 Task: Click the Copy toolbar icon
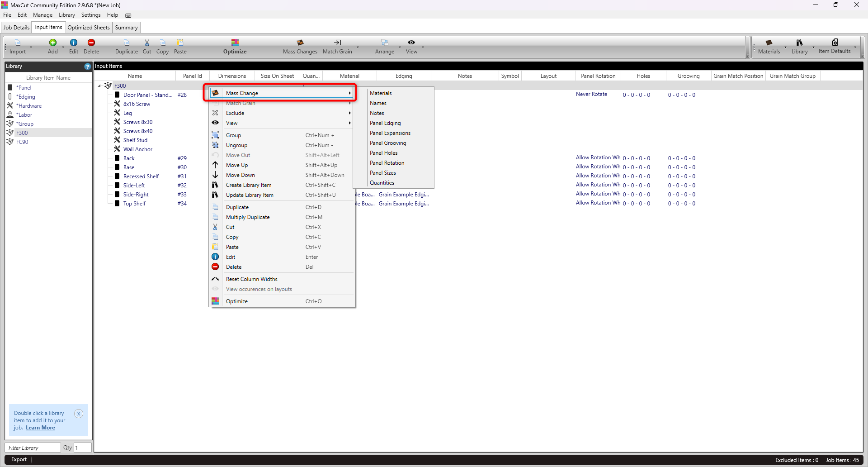(x=163, y=43)
